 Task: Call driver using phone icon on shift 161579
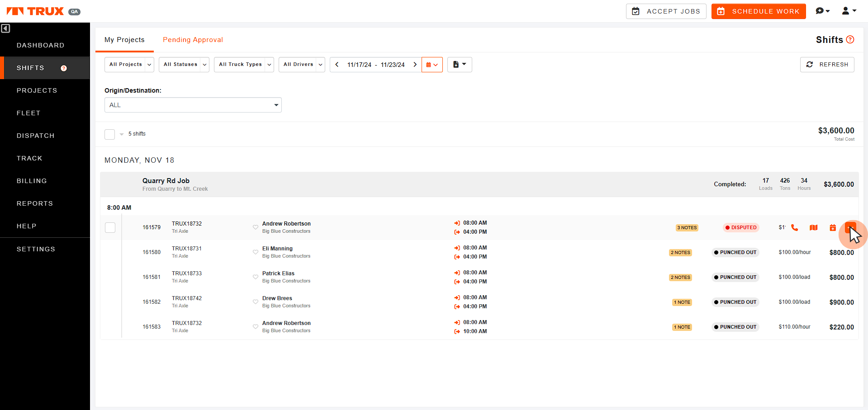795,227
